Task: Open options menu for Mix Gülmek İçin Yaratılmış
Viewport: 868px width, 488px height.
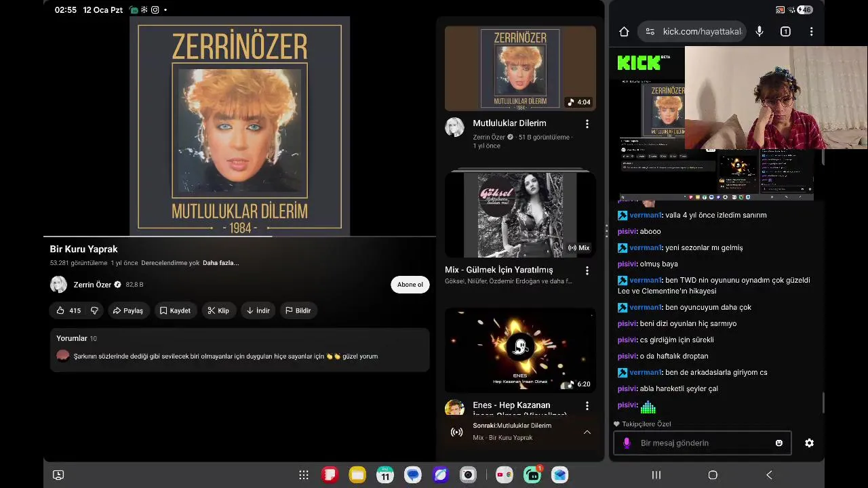Action: [x=587, y=270]
